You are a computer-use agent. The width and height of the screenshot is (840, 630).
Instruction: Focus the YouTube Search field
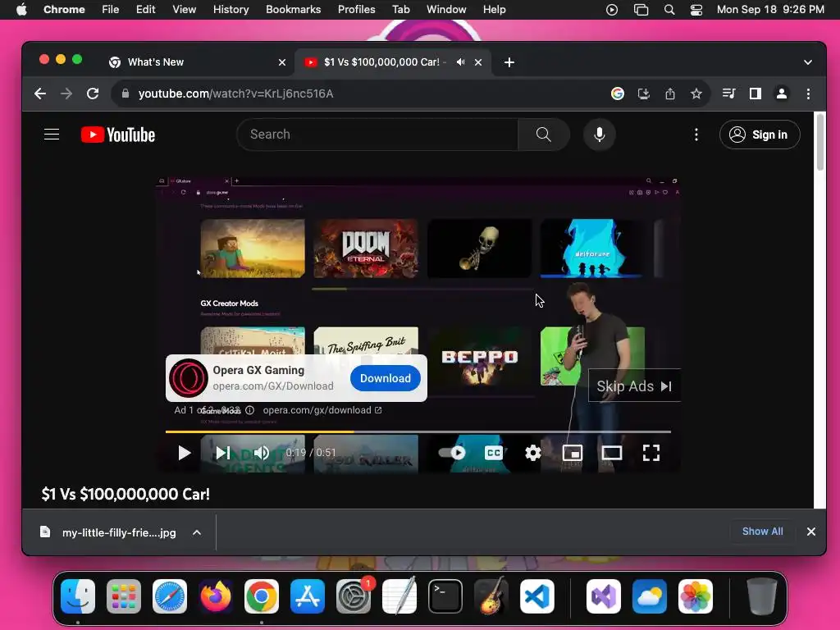tap(377, 135)
